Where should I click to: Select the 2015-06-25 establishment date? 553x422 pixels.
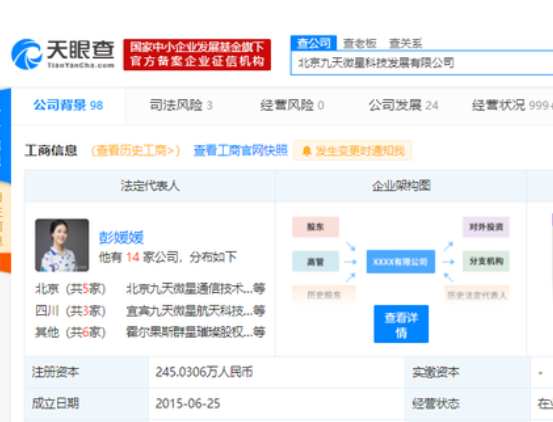click(188, 403)
